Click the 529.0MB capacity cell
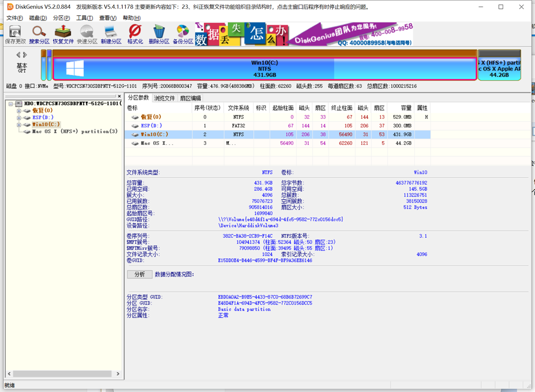 pos(402,117)
